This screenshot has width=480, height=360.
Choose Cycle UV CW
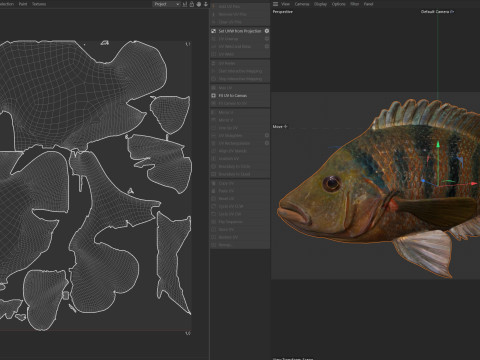240,214
